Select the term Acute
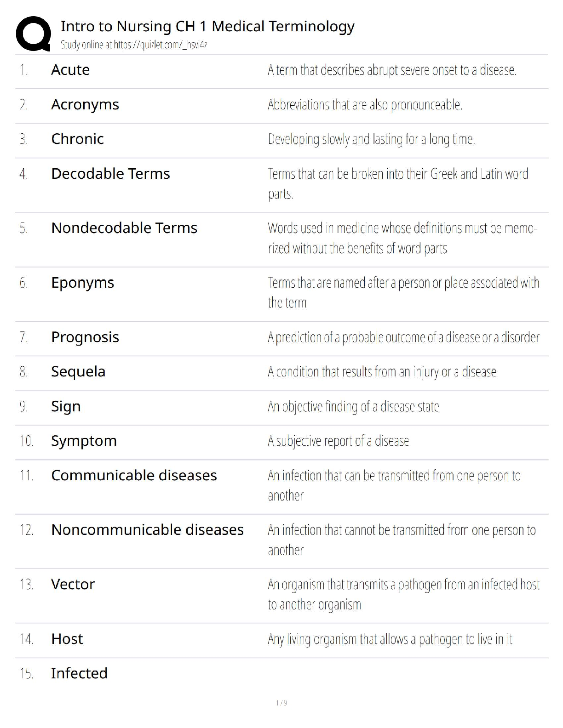563x728 pixels. (70, 70)
